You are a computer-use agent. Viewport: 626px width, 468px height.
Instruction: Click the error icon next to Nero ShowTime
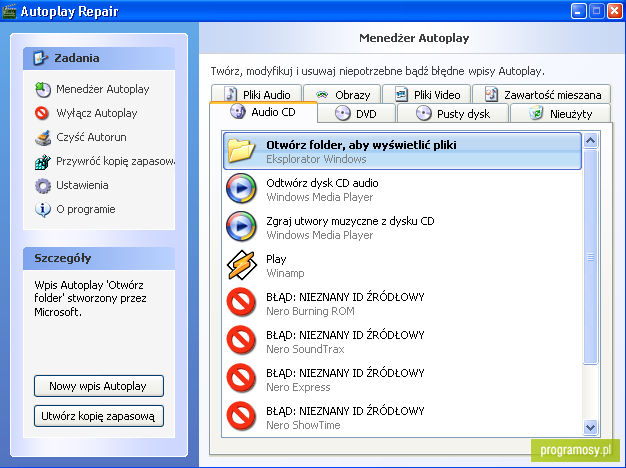tap(241, 416)
